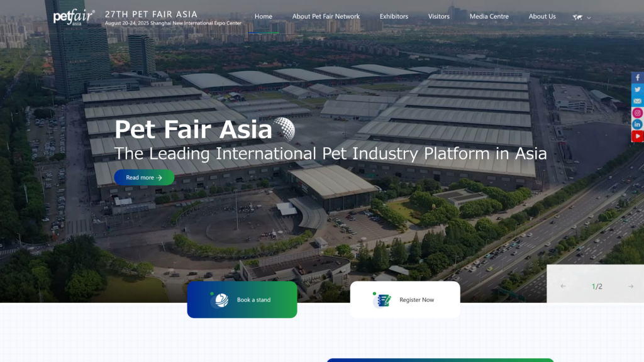
Task: Go to the previous slide arrow
Action: tap(563, 287)
